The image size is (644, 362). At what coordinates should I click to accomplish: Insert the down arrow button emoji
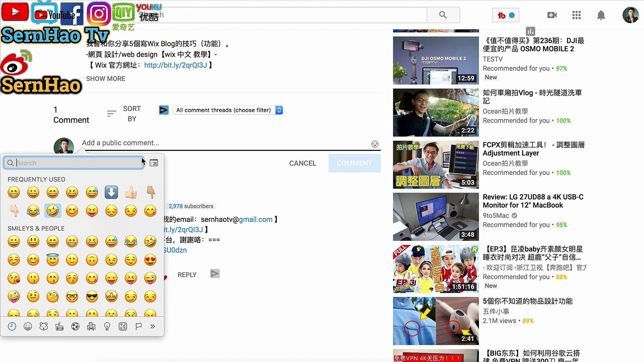click(x=111, y=192)
